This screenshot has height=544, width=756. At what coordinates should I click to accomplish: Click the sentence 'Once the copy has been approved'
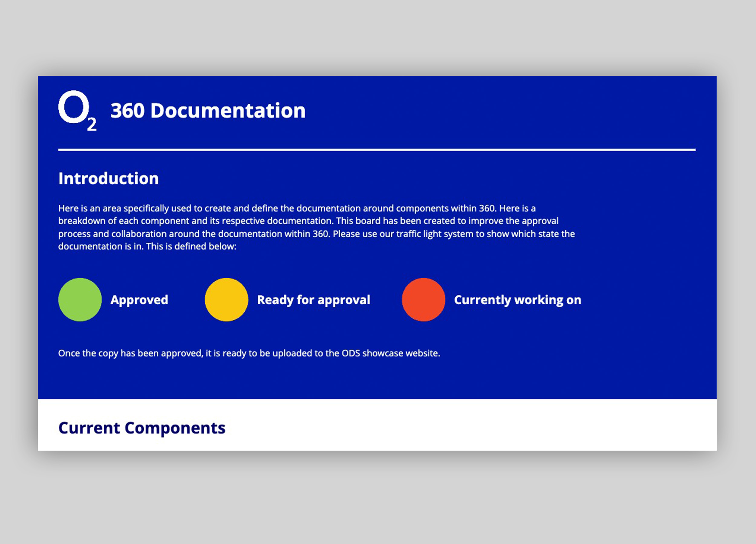click(131, 353)
